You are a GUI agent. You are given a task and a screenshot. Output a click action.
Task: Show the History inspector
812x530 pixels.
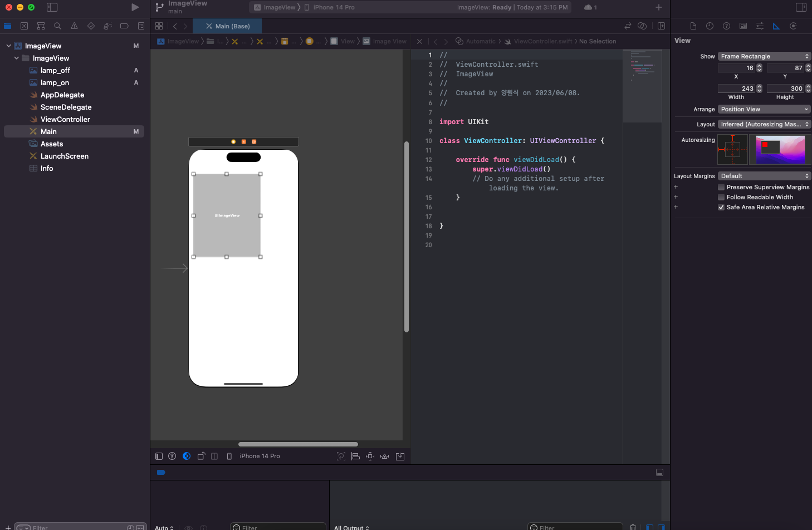point(710,26)
